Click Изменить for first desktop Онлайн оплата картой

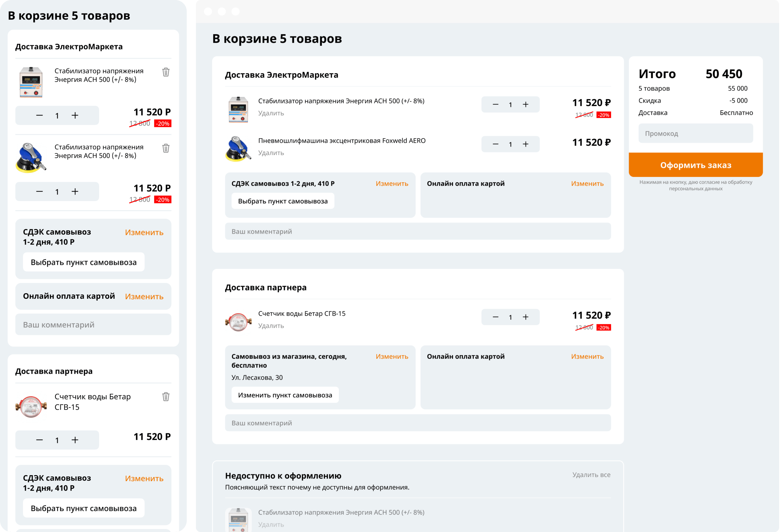587,184
